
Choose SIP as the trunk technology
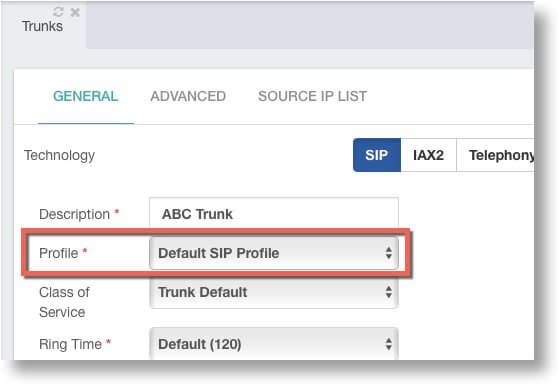377,155
